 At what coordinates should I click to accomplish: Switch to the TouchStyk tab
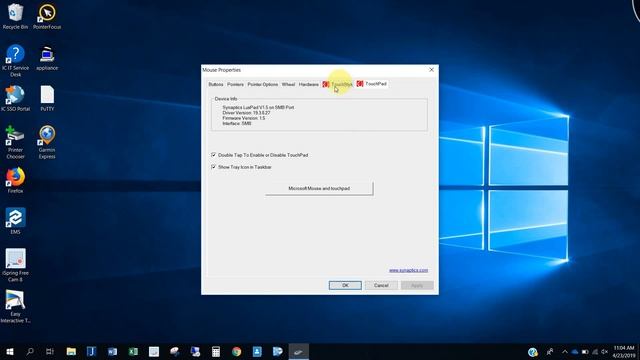click(x=338, y=84)
